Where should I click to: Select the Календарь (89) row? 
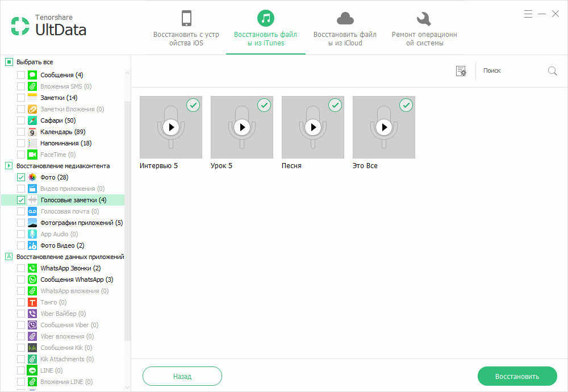click(x=62, y=132)
